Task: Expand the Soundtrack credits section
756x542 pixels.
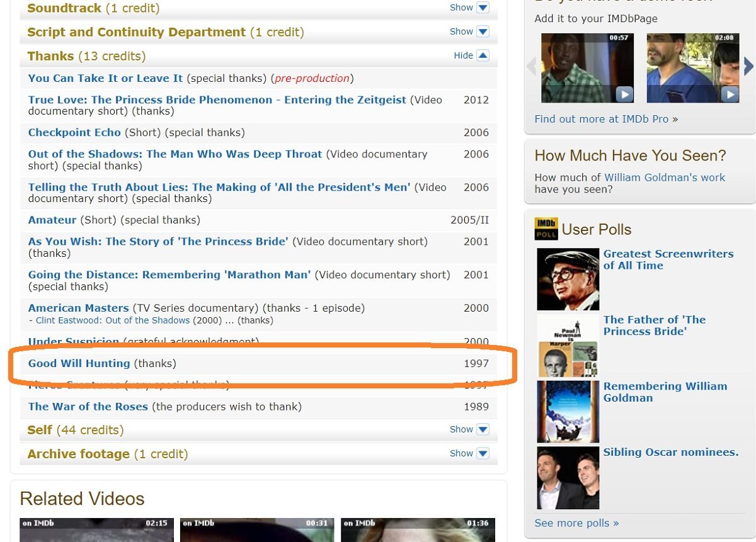Action: pos(469,8)
